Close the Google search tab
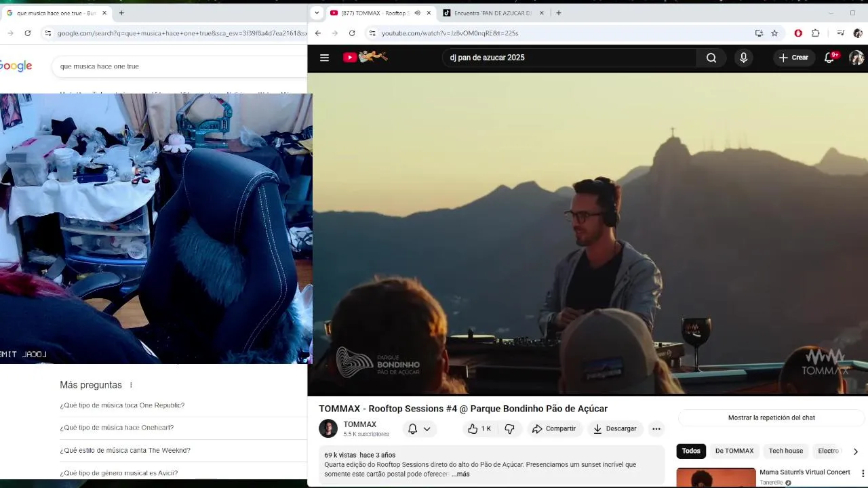This screenshot has width=868, height=488. coord(104,13)
